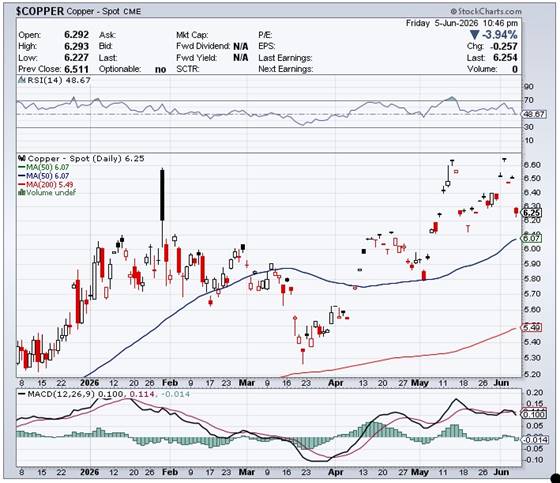Click the Optionable value 'no'
Screen dimensions: 560x483
click(161, 70)
